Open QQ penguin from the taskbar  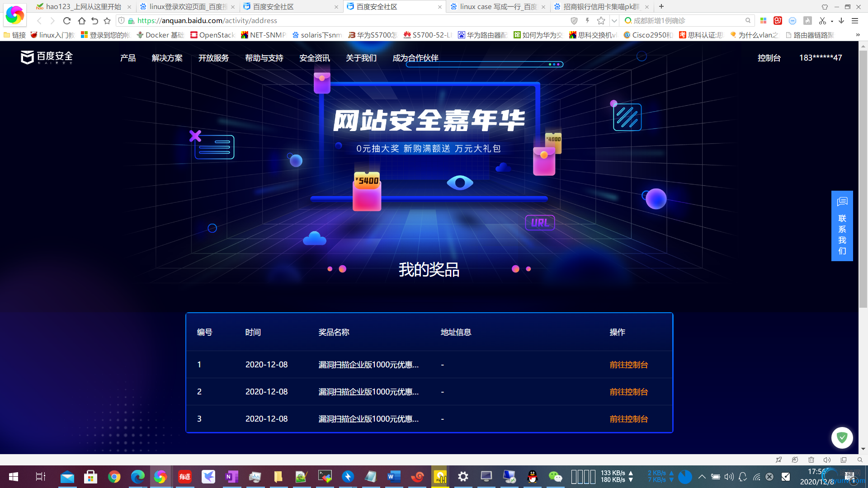click(533, 477)
